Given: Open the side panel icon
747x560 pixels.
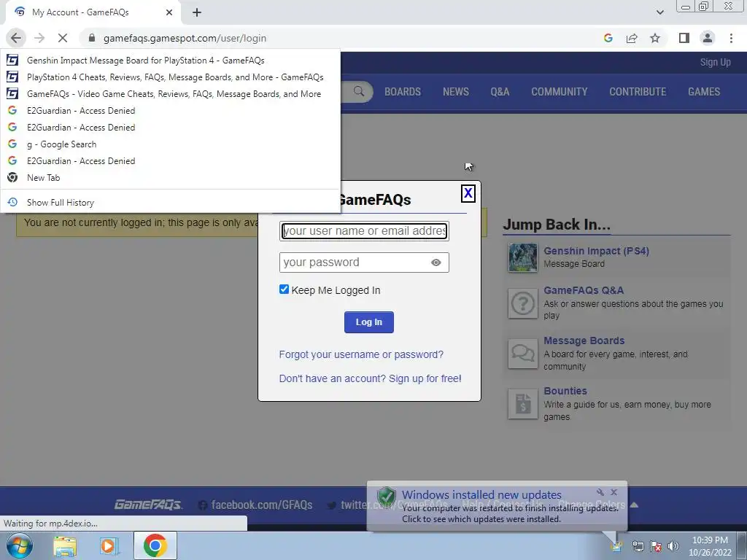Looking at the screenshot, I should click(684, 38).
